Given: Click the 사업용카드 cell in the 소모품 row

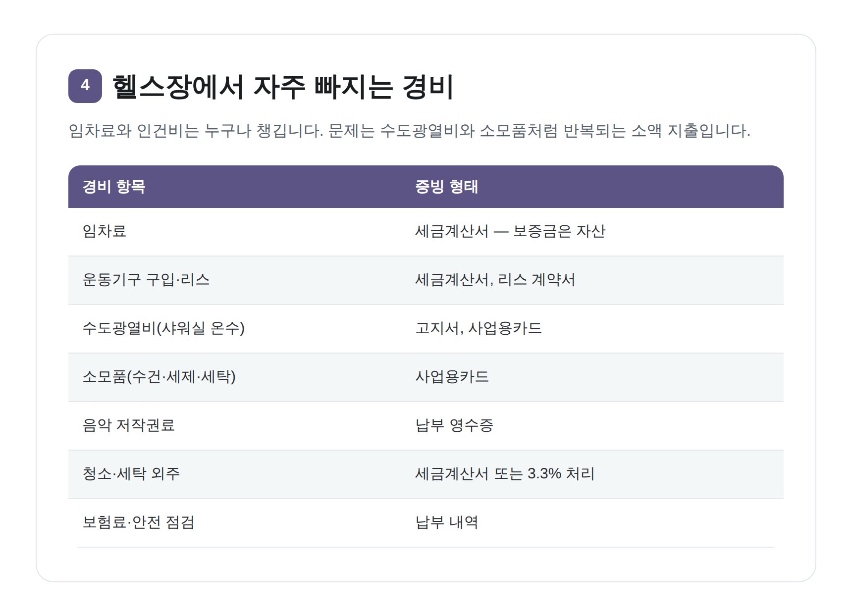Looking at the screenshot, I should click(592, 377).
